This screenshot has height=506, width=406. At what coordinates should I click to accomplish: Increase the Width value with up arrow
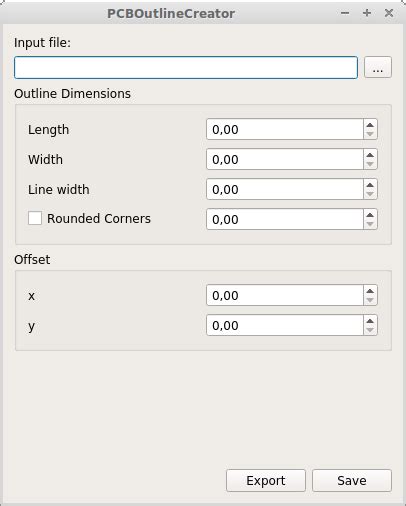click(x=370, y=155)
